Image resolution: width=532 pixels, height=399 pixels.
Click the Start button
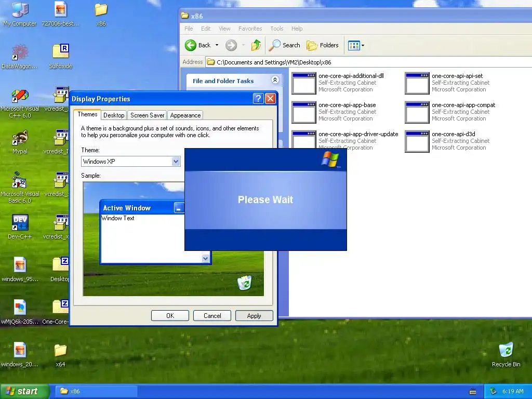[x=24, y=391]
